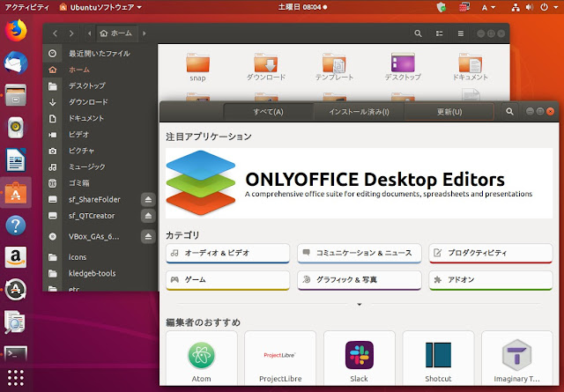564x392 pixels.
Task: Open Software Updater dock icon
Action: [16, 290]
